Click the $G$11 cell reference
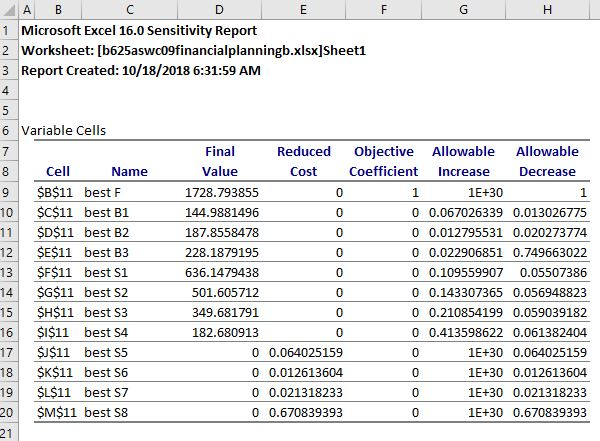The image size is (600, 441). click(55, 293)
